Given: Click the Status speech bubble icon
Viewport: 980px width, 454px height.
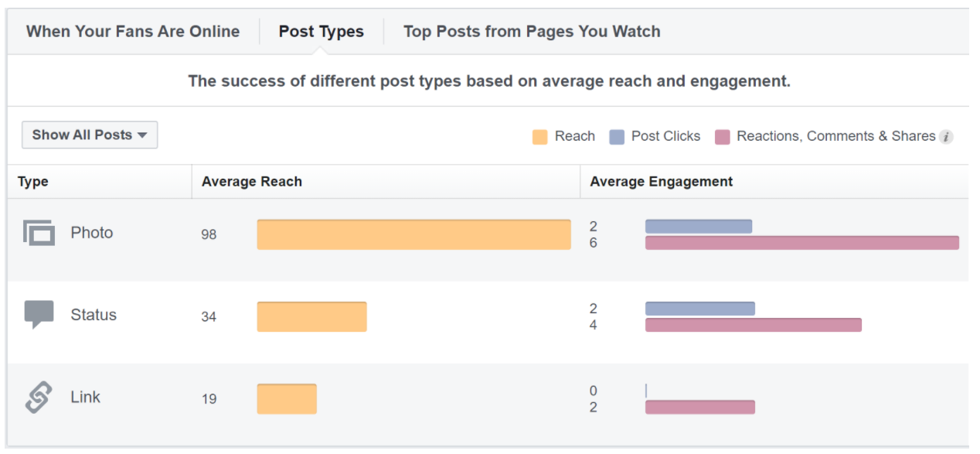Looking at the screenshot, I should click(x=39, y=314).
